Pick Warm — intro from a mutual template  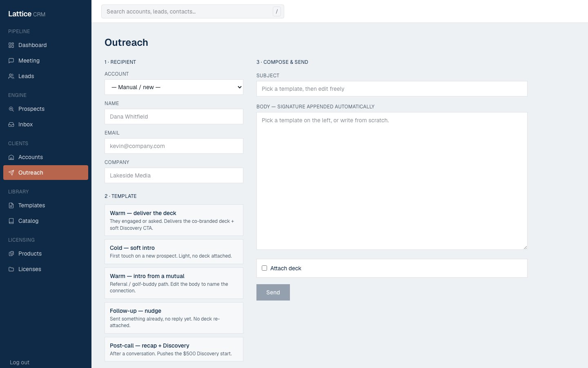click(x=174, y=283)
